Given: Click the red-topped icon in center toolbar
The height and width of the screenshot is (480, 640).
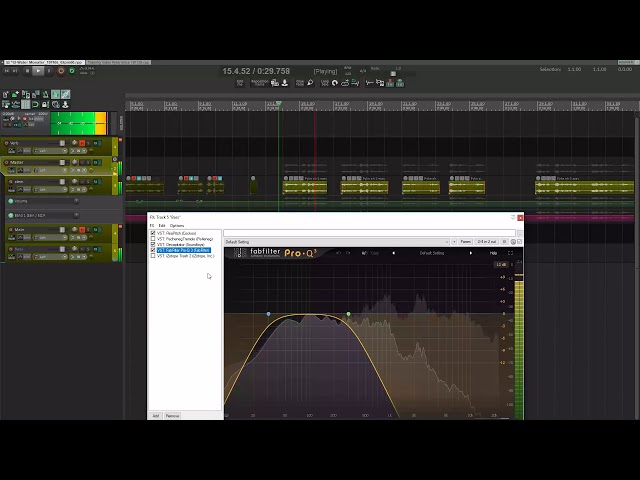Looking at the screenshot, I should 390,83.
